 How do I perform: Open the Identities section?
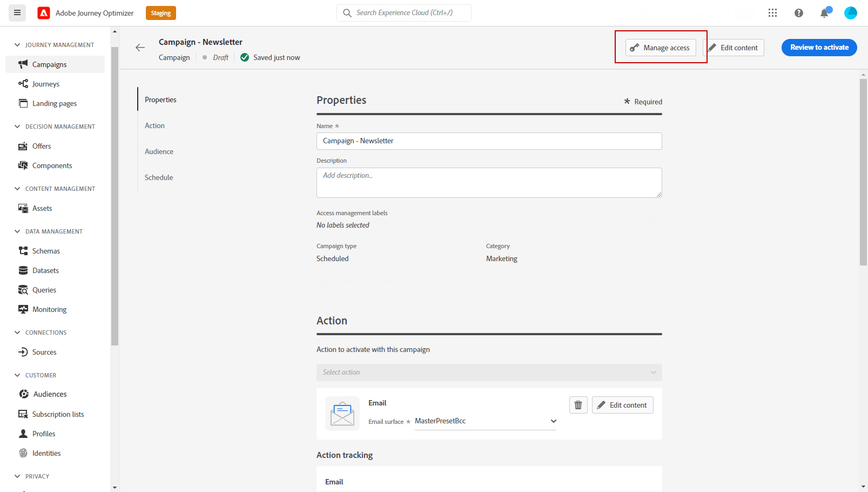[x=46, y=453]
